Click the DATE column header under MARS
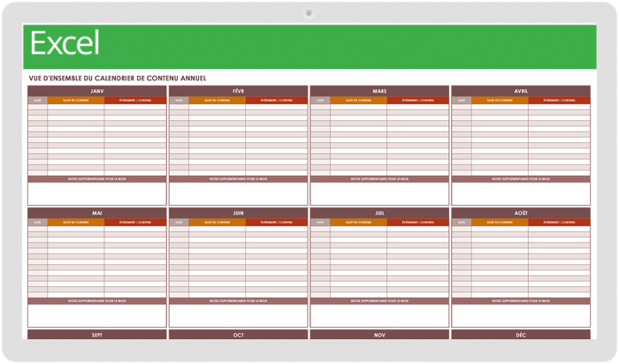Viewport: 619px width, 364px height. (320, 101)
